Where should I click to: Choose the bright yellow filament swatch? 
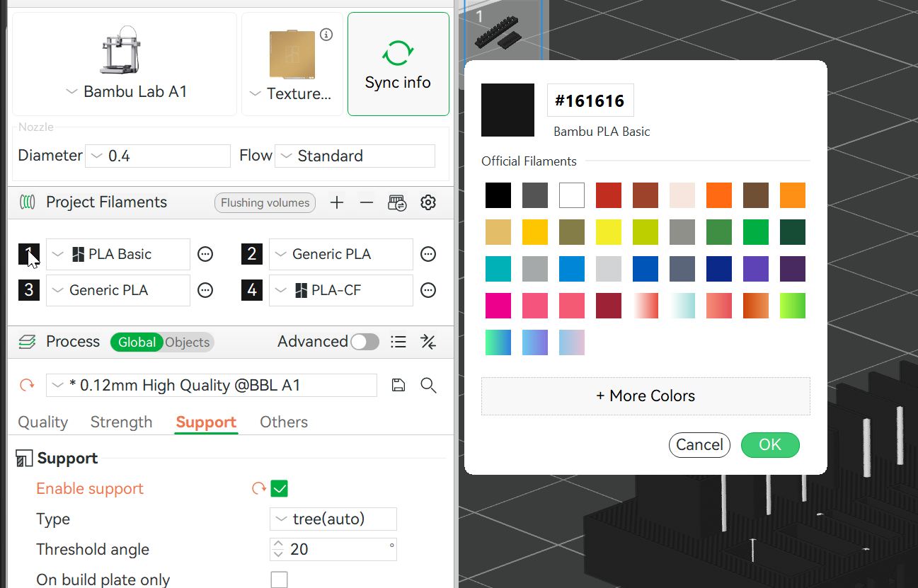(609, 232)
